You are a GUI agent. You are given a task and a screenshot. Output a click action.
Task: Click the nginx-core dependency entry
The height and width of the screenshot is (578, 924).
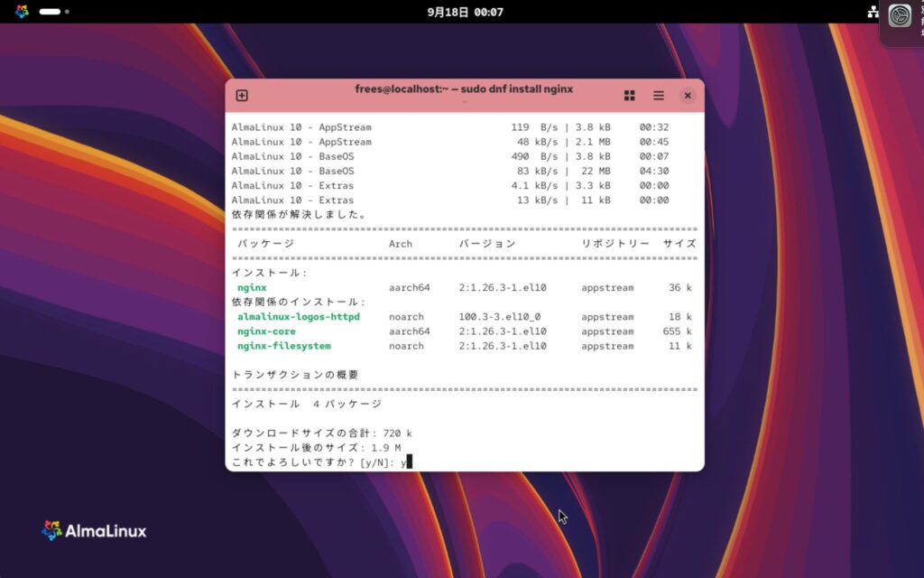[266, 331]
